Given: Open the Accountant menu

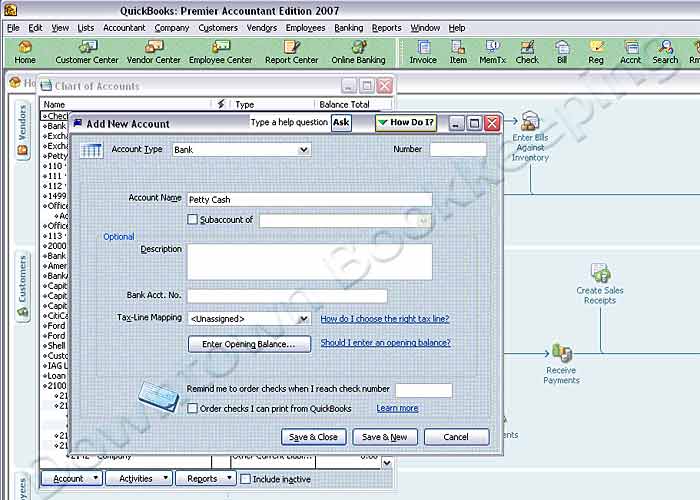Looking at the screenshot, I should (124, 28).
